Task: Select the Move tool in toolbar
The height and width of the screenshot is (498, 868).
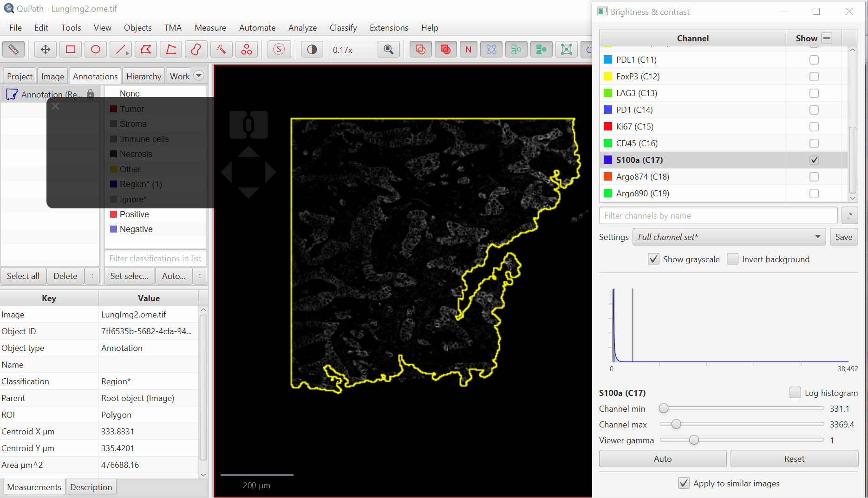Action: (x=46, y=50)
